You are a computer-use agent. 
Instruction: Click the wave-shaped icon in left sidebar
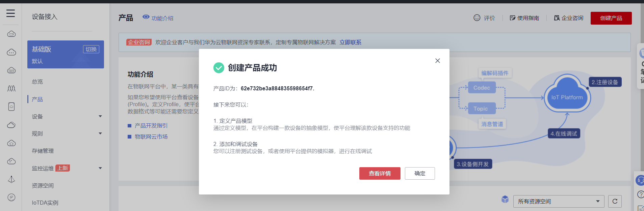[x=11, y=88]
